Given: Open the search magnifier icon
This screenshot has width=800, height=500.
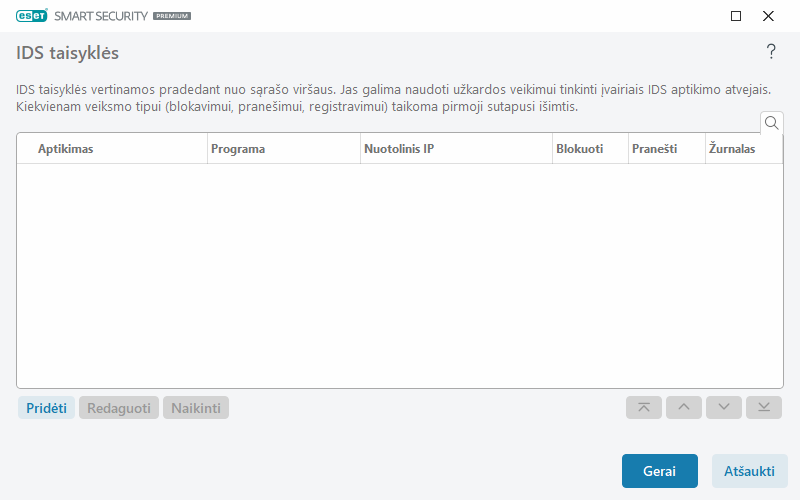Looking at the screenshot, I should tap(771, 123).
